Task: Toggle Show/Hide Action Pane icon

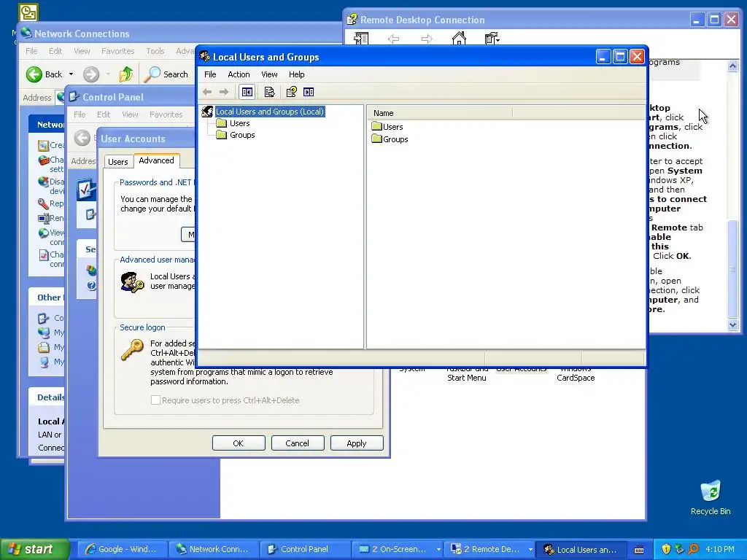Action: (309, 92)
